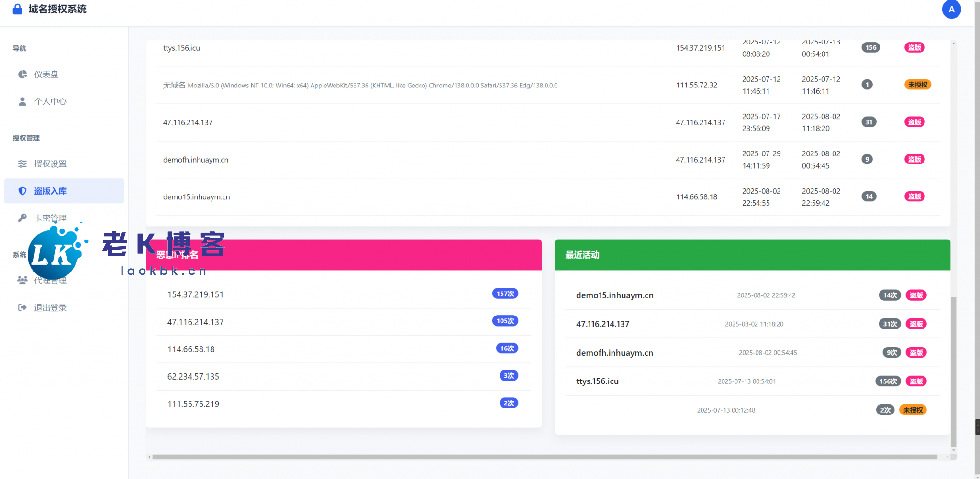
Task: Click the shield icon for 盗版入库
Action: tap(22, 191)
